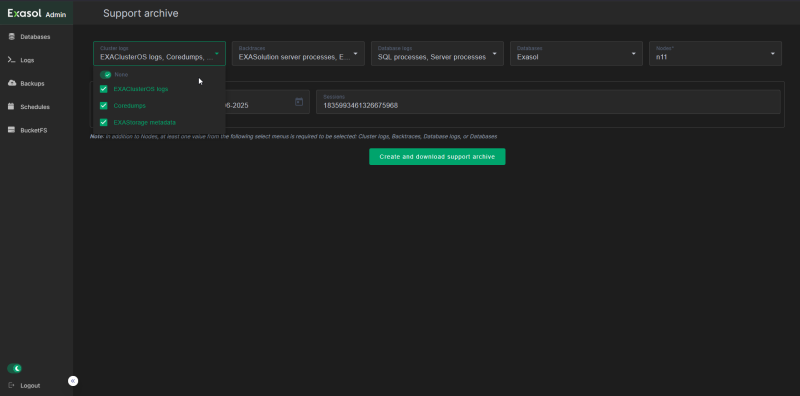
Task: Uncheck the Coredumps checkbox
Action: pos(104,106)
